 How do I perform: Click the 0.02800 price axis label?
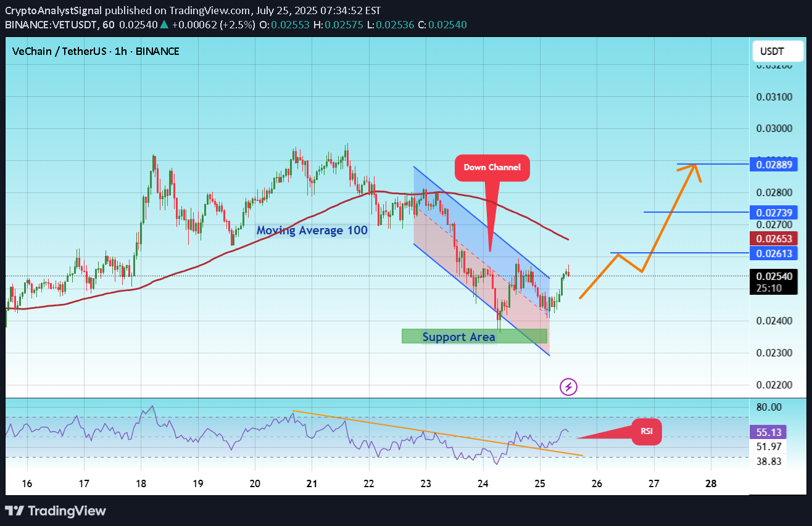coord(774,193)
